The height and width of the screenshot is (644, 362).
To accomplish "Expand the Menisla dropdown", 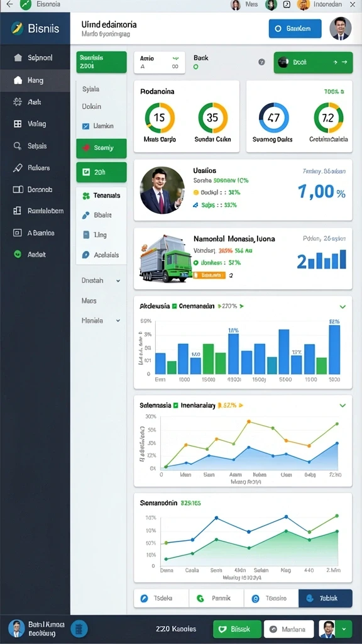I will tap(118, 321).
